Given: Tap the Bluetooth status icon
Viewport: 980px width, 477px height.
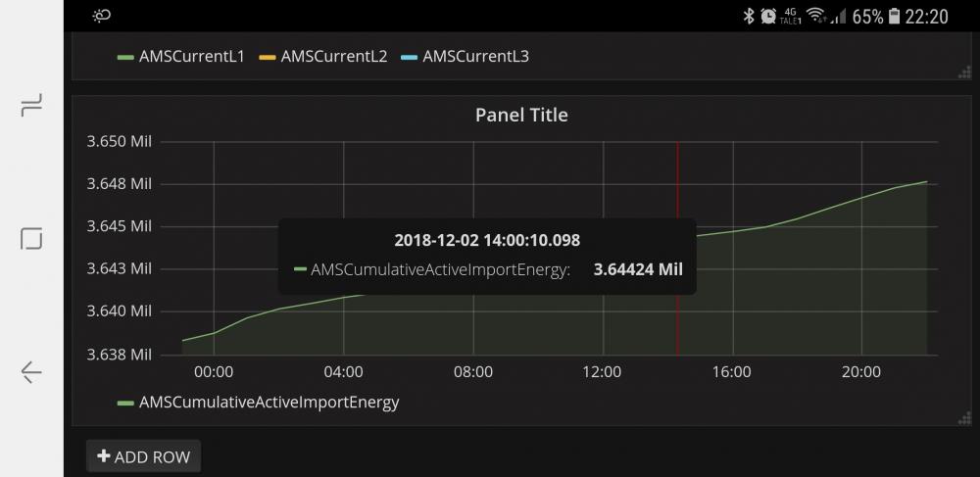Looking at the screenshot, I should point(748,16).
